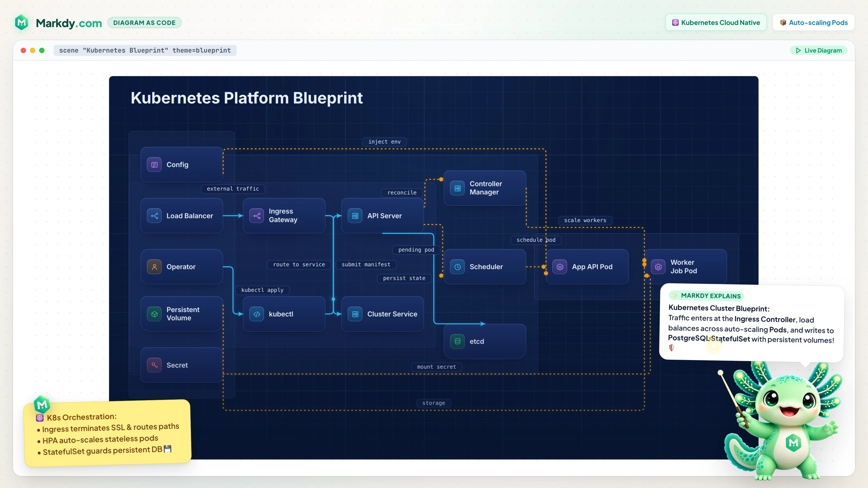Click the red window close dot
The image size is (868, 488).
(23, 50)
